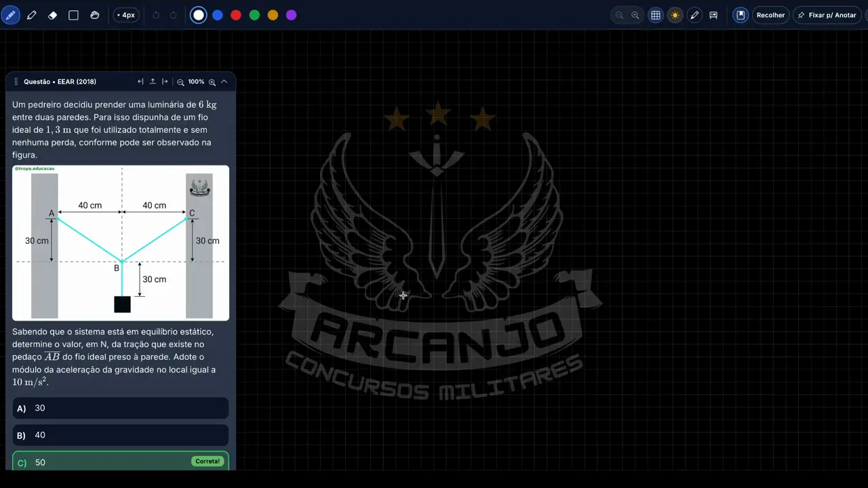Viewport: 868px width, 488px height.
Task: Select answer option A) 30
Action: (121, 408)
